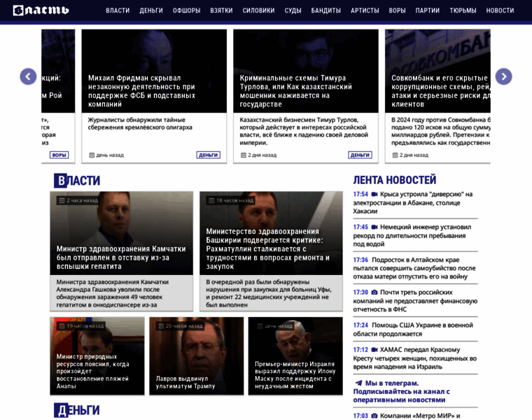The height and width of the screenshot is (420, 532).
Task: Open ВОРЫ in the top menu
Action: [x=398, y=10]
